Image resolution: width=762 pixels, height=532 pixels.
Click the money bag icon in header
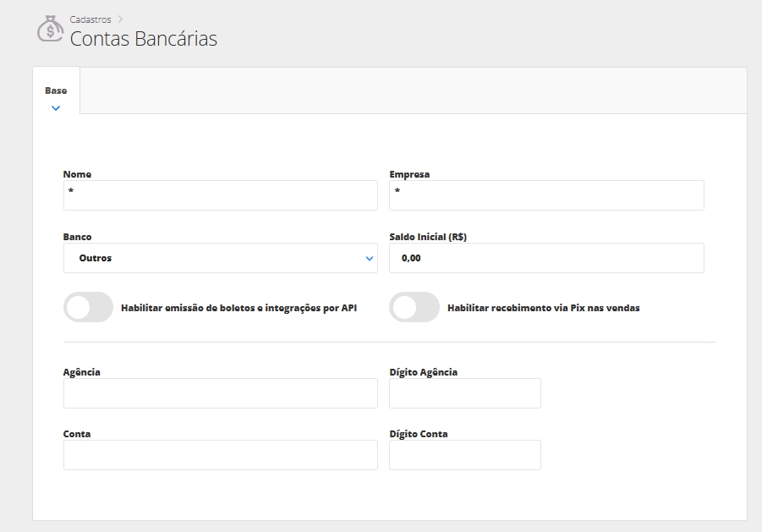tap(50, 29)
